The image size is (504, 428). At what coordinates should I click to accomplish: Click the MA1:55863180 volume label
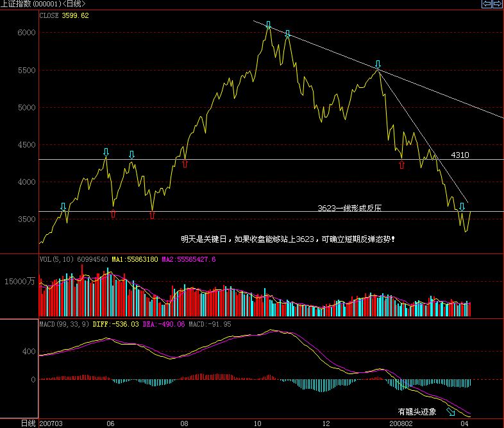point(135,259)
